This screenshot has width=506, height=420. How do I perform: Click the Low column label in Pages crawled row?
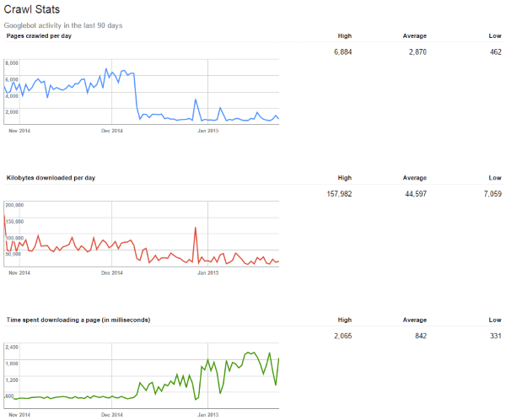[495, 35]
